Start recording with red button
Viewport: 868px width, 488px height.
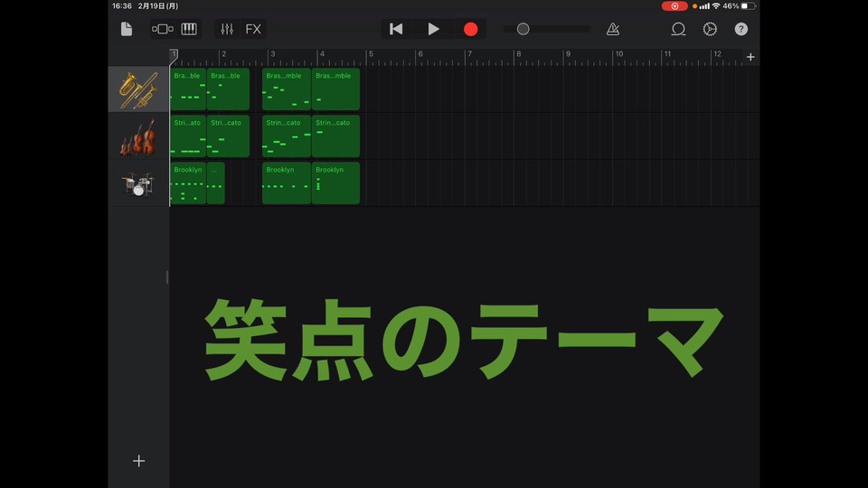(470, 29)
